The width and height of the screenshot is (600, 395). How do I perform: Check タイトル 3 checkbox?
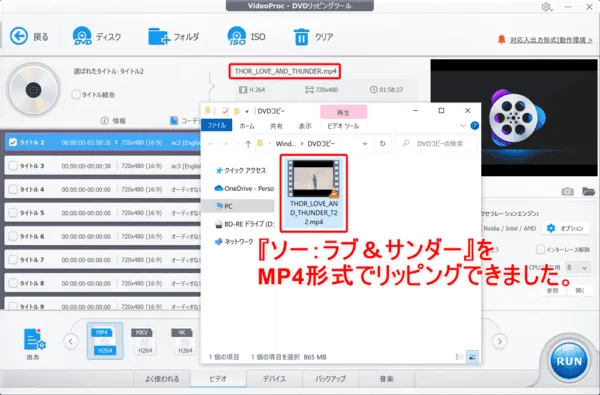click(13, 166)
